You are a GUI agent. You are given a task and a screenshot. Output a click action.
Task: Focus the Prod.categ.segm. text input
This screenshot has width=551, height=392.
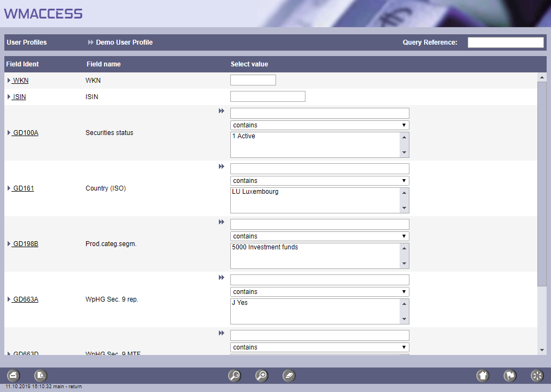320,224
